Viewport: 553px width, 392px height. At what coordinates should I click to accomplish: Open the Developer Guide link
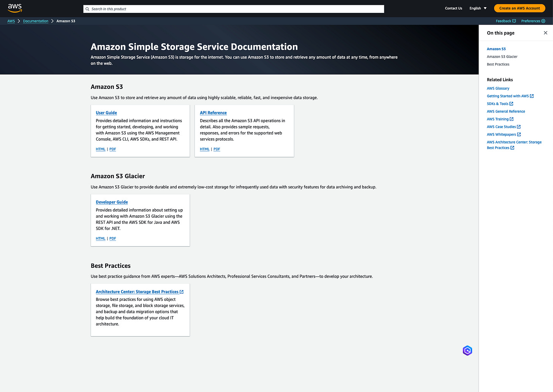coord(112,202)
